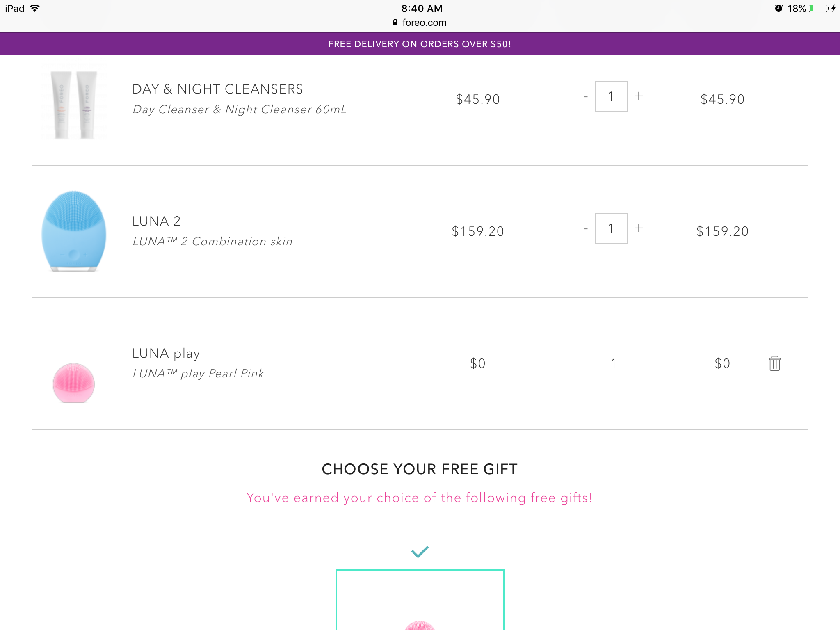Tap the battery icon in status bar
Image resolution: width=840 pixels, height=630 pixels.
tap(819, 9)
